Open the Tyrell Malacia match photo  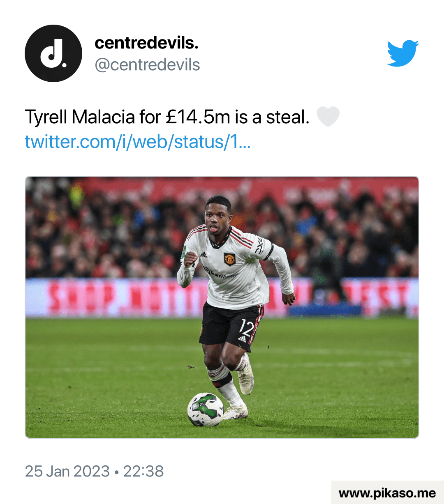coord(222,307)
